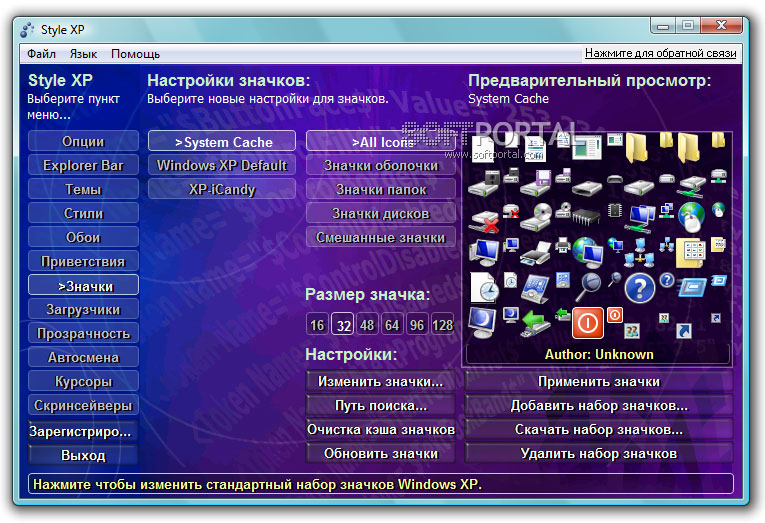This screenshot has width=765, height=523.
Task: Choose icon size 64
Action: [392, 324]
